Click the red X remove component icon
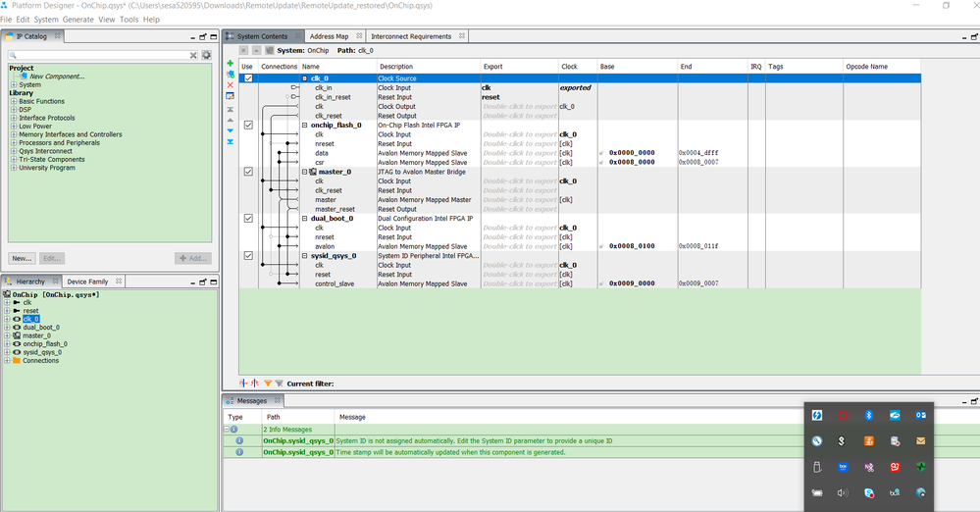Image resolution: width=980 pixels, height=512 pixels. pyautogui.click(x=230, y=85)
